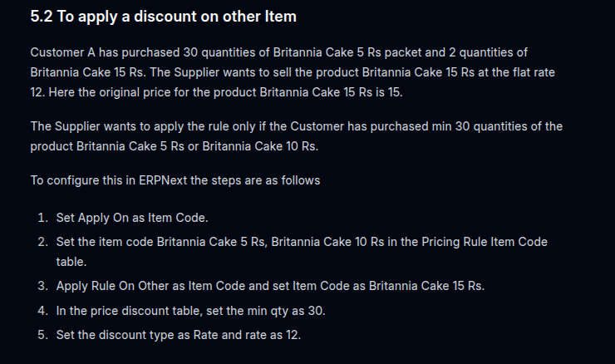
Task: Select the step mentioning Britannia Cake 10 Rs table
Action: pyautogui.click(x=302, y=252)
